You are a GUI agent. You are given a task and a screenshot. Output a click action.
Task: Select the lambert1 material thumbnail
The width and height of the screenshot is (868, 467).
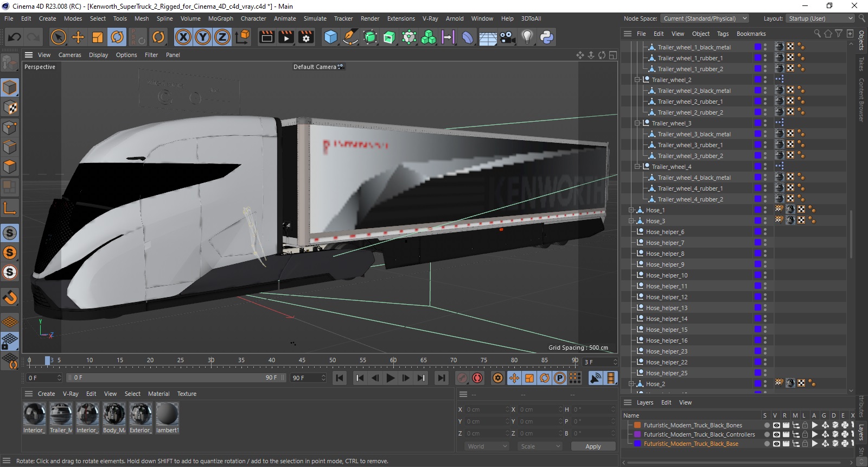pyautogui.click(x=167, y=418)
